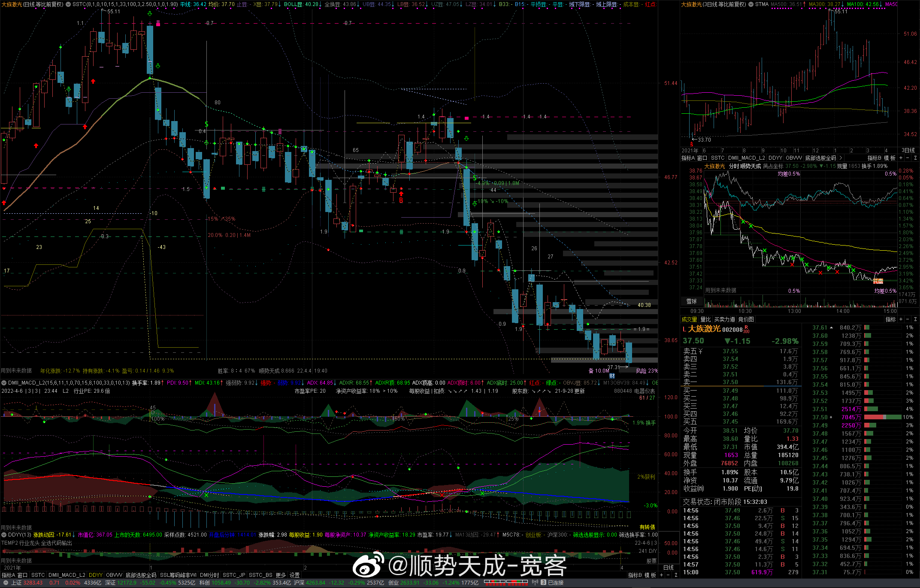Image resolution: width=920 pixels, height=588 pixels.
Task: Select 底部选股全码 tab under main chart
Action: tap(141, 575)
